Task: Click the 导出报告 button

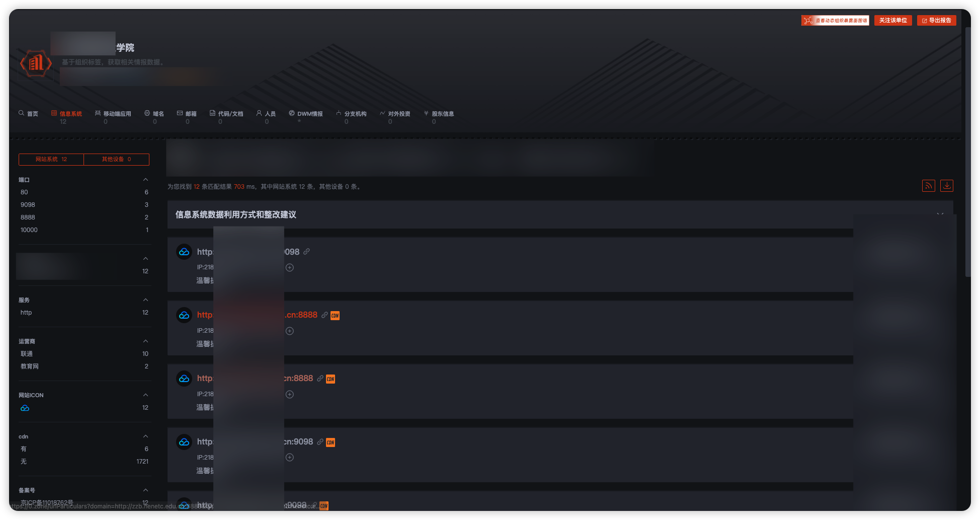Action: [936, 20]
